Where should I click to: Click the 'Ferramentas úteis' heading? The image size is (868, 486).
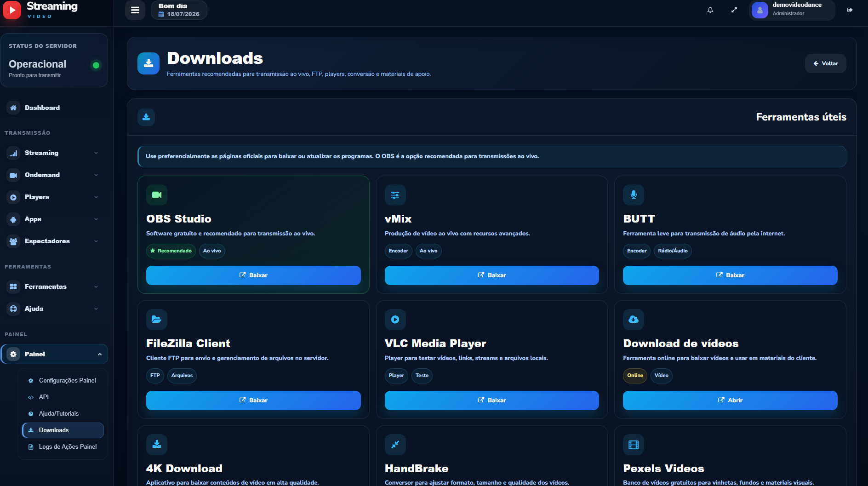(x=801, y=117)
